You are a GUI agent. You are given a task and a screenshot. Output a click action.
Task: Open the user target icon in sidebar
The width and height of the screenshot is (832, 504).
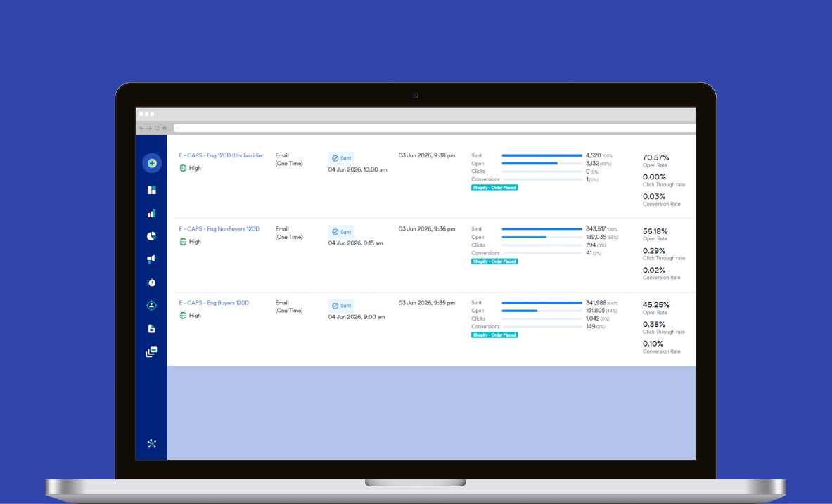[x=152, y=305]
